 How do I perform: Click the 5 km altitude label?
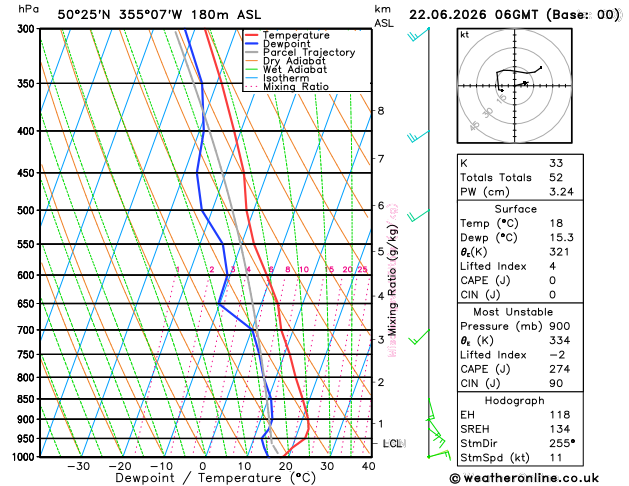point(381,251)
